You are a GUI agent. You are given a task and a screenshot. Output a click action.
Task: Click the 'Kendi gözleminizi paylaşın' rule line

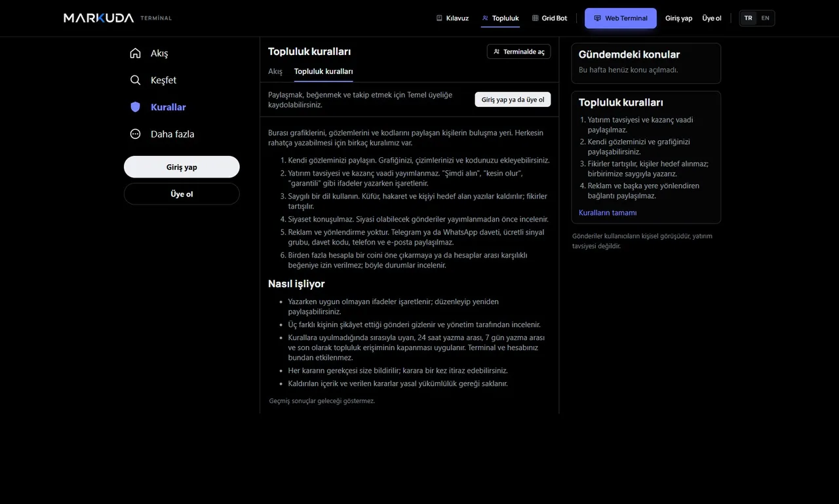(x=419, y=160)
